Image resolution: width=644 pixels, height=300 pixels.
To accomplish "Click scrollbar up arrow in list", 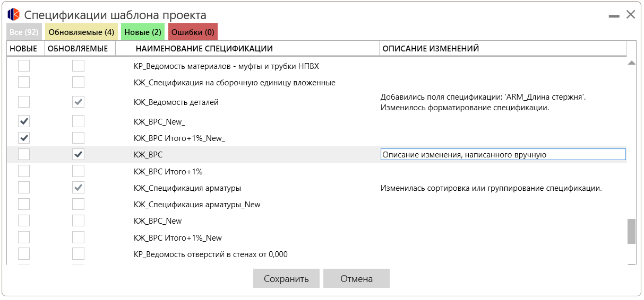I will point(631,63).
